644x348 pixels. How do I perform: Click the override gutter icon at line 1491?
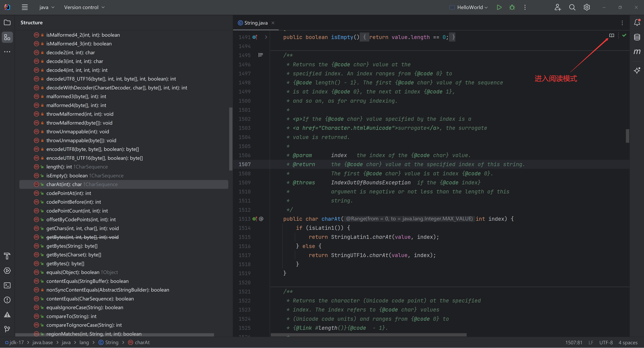(255, 37)
